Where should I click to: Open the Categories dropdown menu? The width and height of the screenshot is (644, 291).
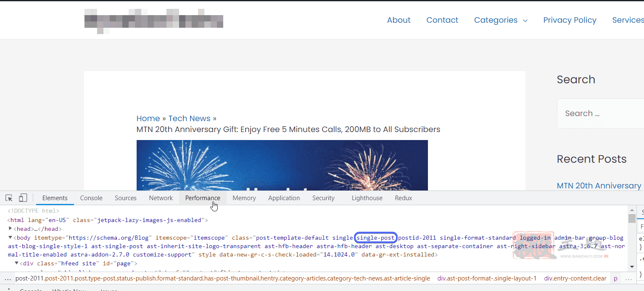click(x=501, y=20)
